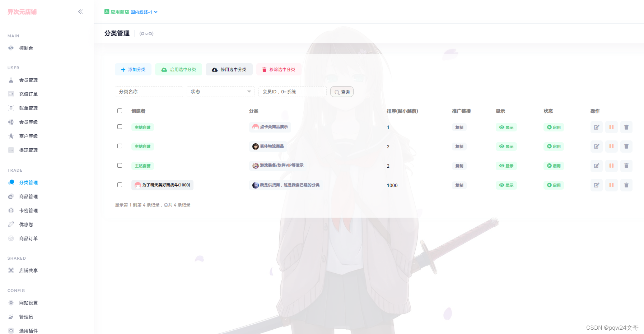Check the 我是供货商 category row checkbox
644x334 pixels.
click(120, 185)
